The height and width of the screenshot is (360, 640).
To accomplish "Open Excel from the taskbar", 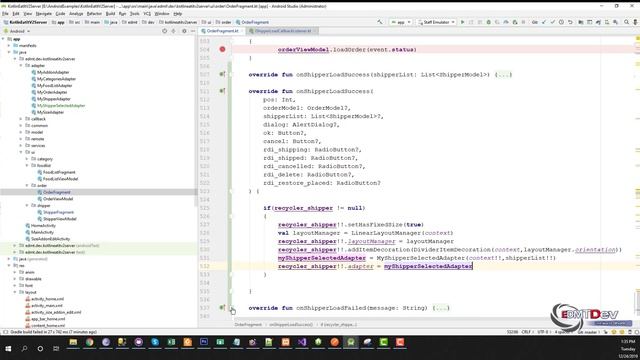I will pos(171,342).
